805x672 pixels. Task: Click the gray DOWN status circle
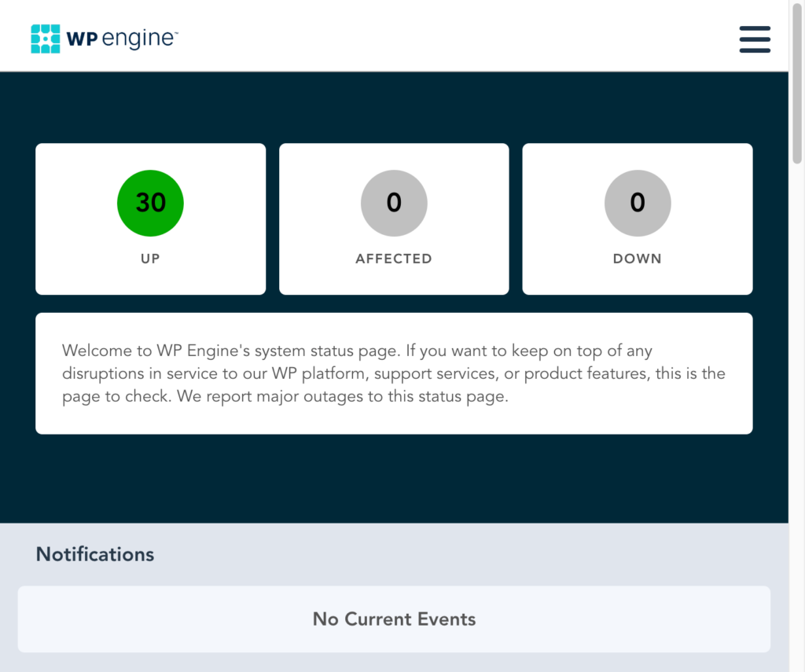pos(637,203)
